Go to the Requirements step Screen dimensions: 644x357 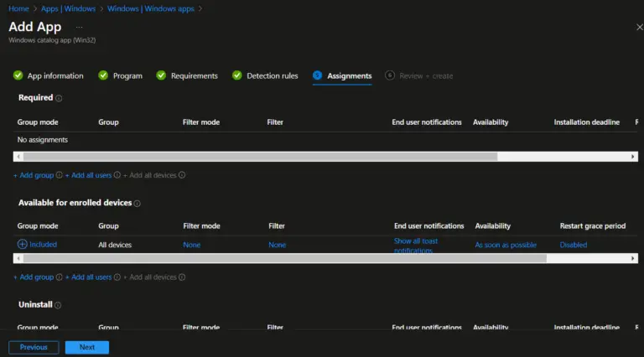[194, 75]
